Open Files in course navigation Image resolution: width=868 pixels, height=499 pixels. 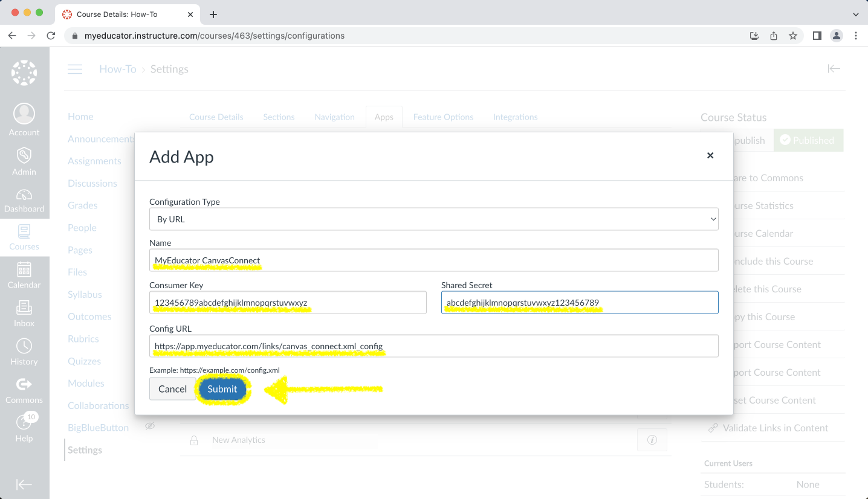(x=77, y=272)
